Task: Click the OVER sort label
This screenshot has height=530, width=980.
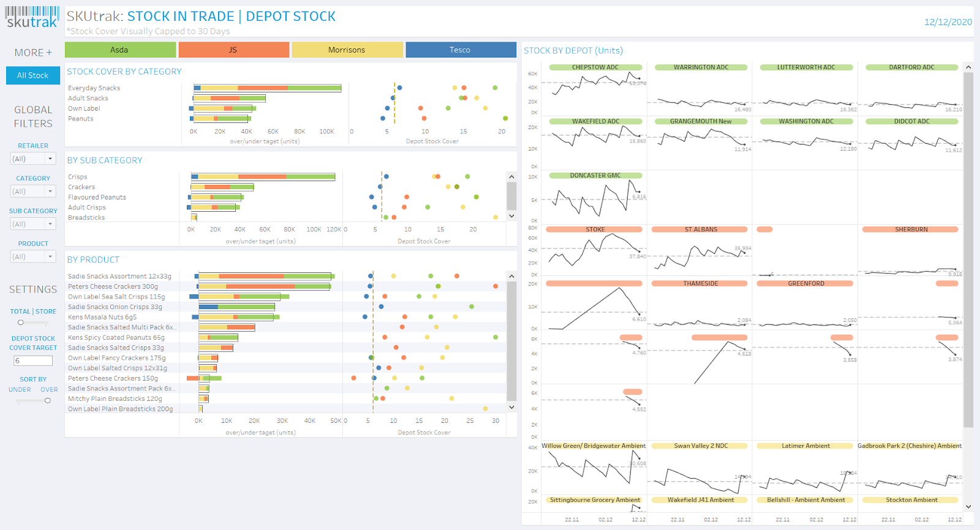Action: point(49,389)
